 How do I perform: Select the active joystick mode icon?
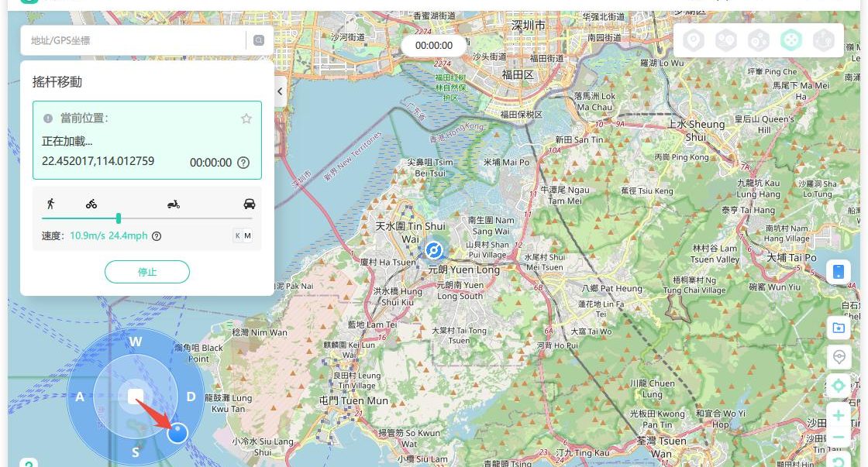(790, 40)
